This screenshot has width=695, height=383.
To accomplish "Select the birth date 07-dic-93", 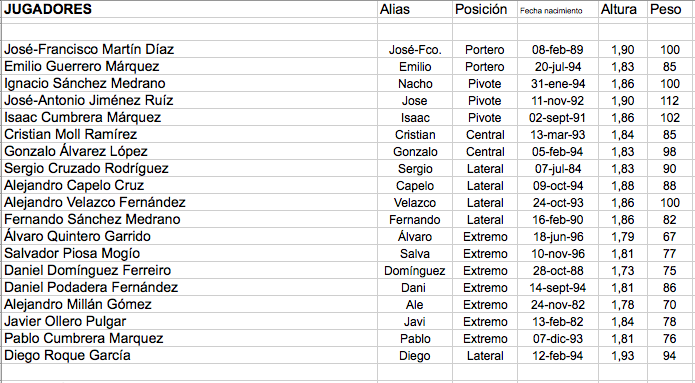I will pos(558,338).
